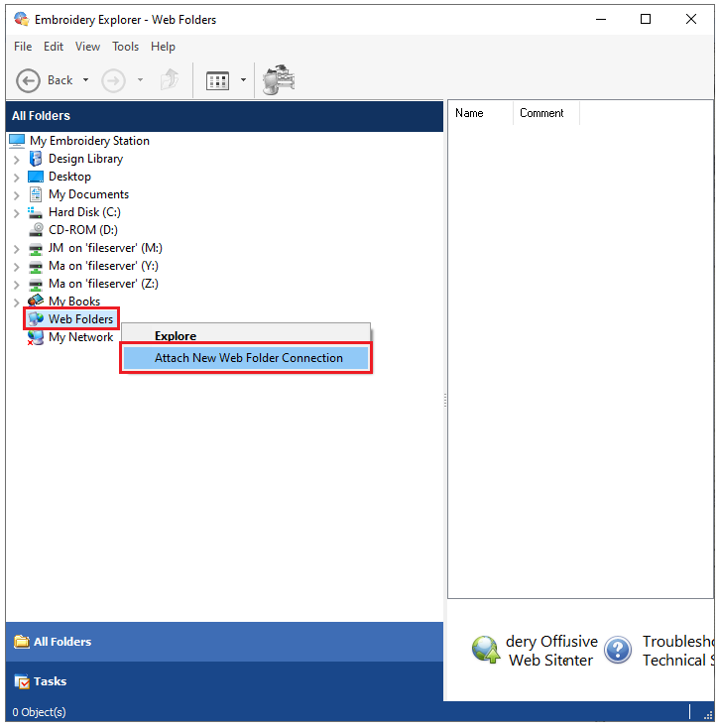Click the Up one folder icon
The width and height of the screenshot is (720, 728).
(x=170, y=80)
